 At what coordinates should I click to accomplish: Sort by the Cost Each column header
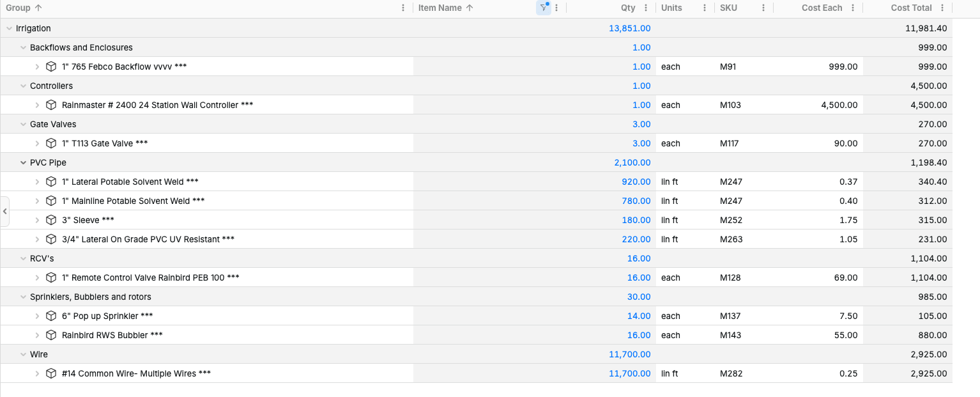click(822, 8)
